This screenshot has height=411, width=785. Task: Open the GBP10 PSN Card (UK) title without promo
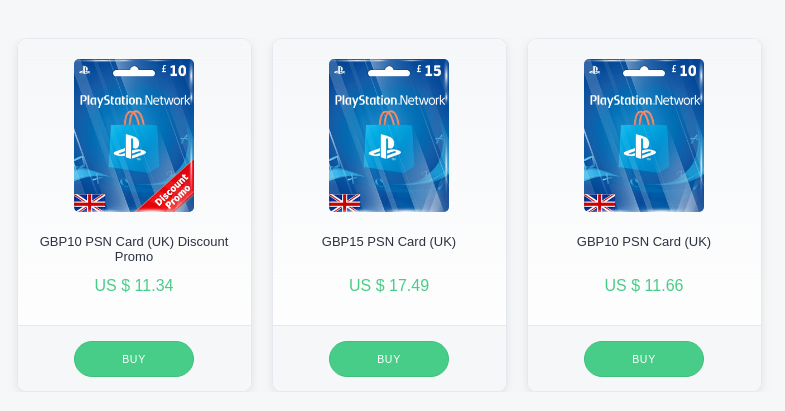644,242
